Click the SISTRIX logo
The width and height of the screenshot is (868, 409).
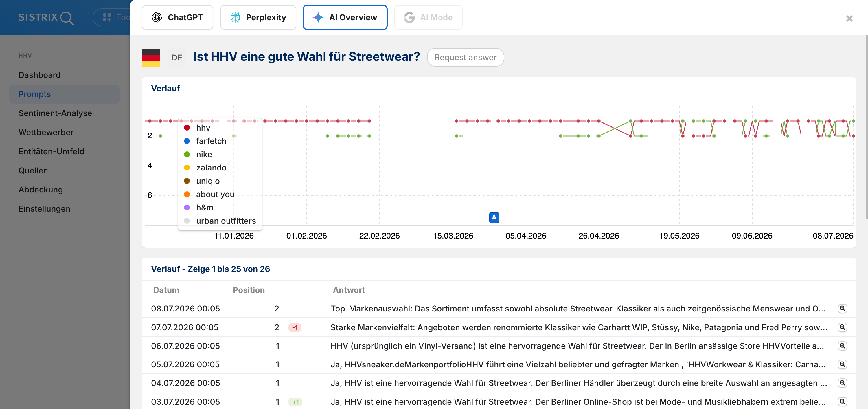46,18
